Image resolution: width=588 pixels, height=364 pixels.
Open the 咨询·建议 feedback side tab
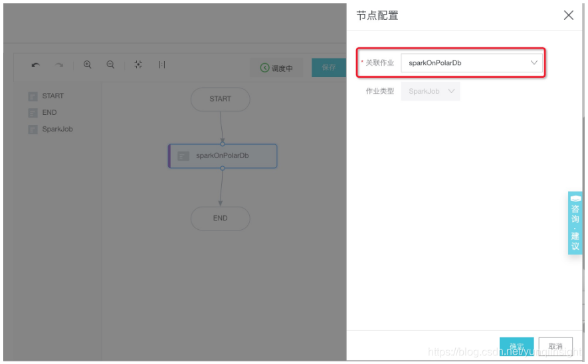click(x=575, y=223)
